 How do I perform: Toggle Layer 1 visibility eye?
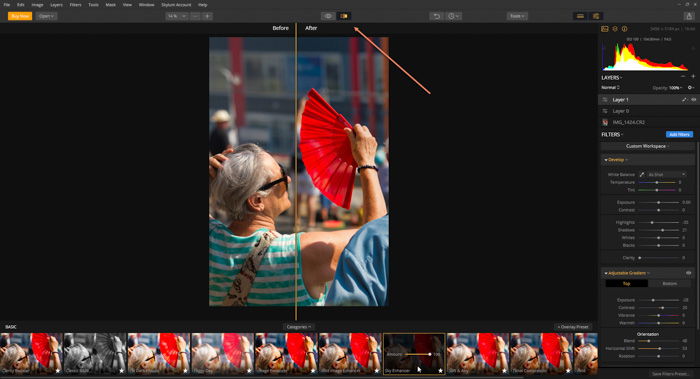click(x=693, y=100)
